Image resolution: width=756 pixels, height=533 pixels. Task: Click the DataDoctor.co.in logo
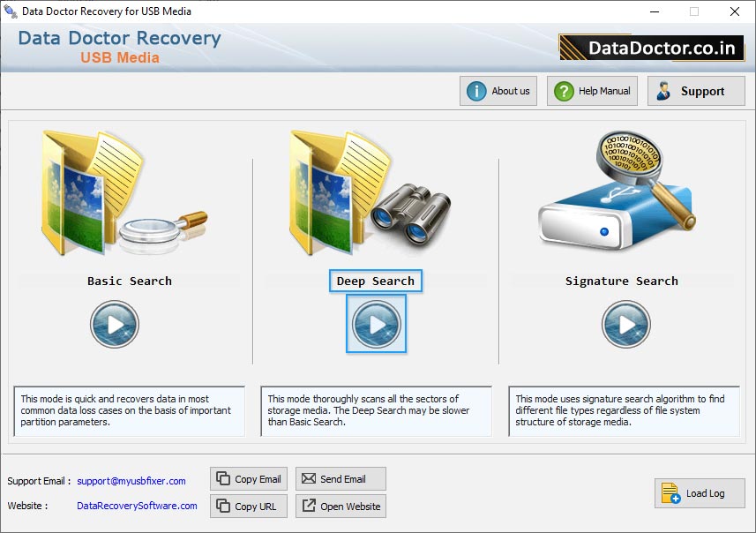650,48
